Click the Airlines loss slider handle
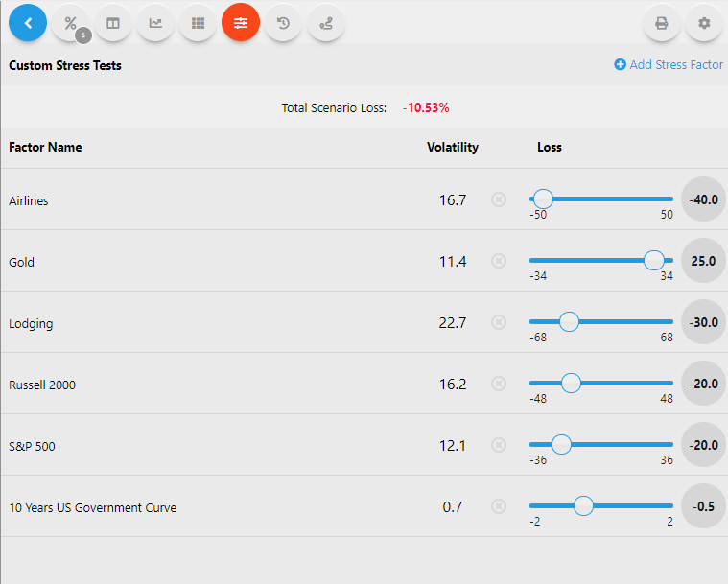The image size is (728, 584). point(543,199)
